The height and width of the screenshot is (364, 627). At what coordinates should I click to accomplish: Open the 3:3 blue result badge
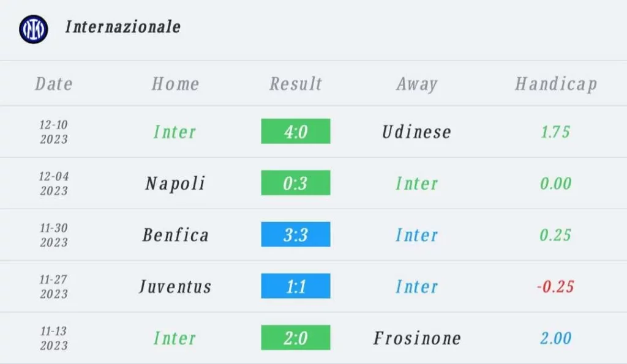tap(296, 234)
